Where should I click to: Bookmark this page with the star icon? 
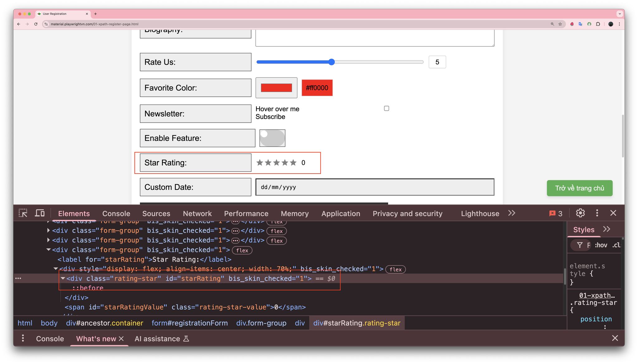(560, 24)
